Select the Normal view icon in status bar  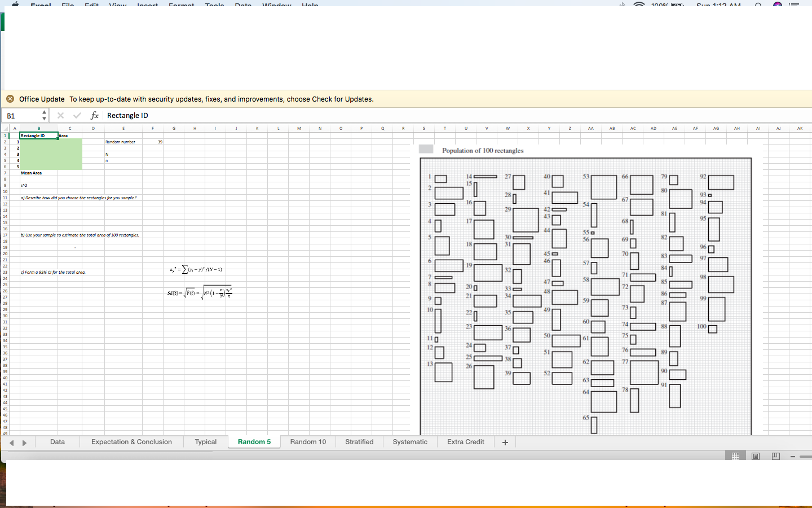735,456
